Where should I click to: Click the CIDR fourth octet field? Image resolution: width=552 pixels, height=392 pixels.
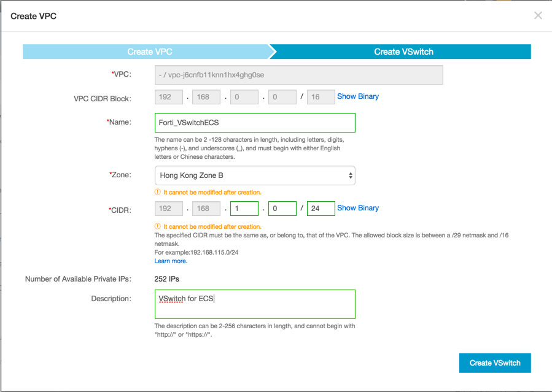282,209
